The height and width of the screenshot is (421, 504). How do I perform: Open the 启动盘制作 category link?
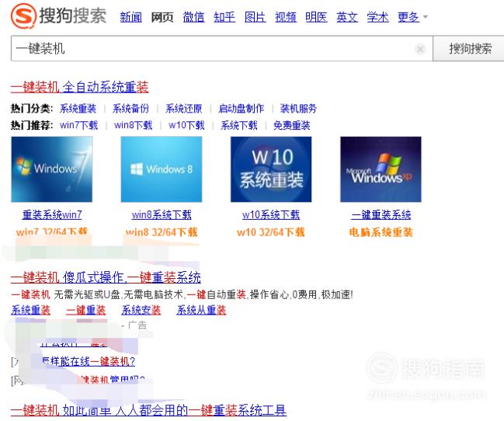pos(241,109)
